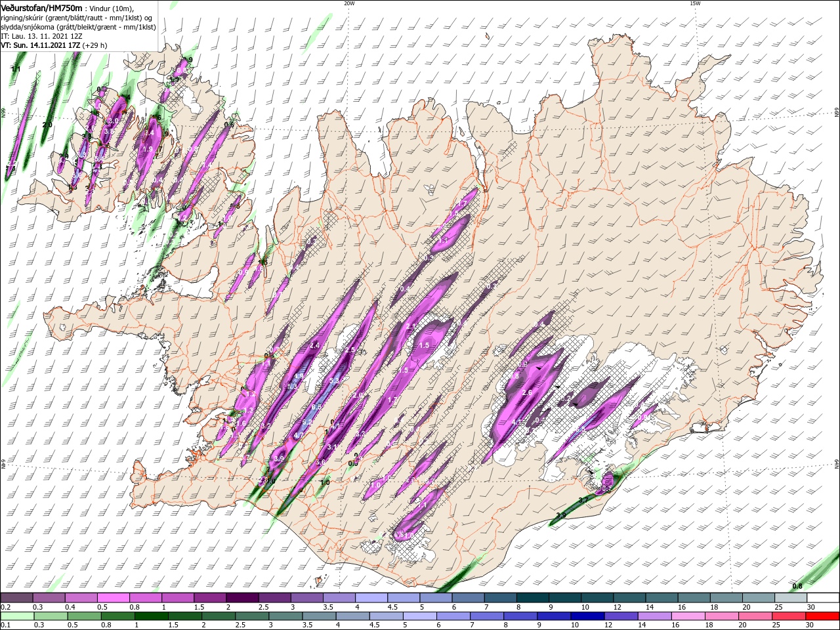Click the '0.1' label on the lower legend row
Screen dimensions: 840x630
pyautogui.click(x=5, y=625)
